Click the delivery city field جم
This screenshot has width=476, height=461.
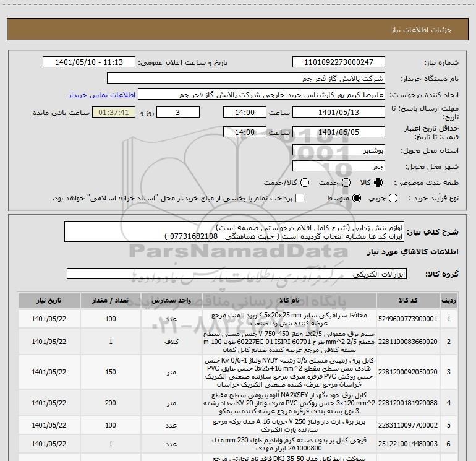(x=339, y=166)
